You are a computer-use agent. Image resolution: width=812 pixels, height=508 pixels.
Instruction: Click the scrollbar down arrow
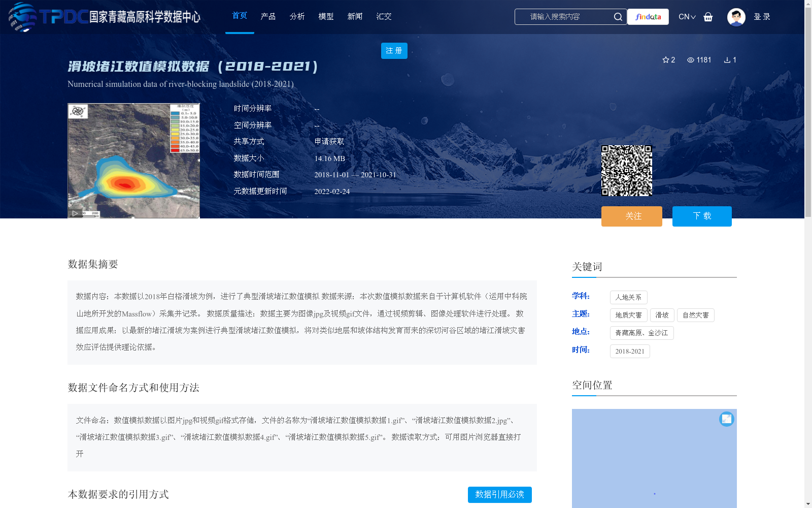(808, 504)
